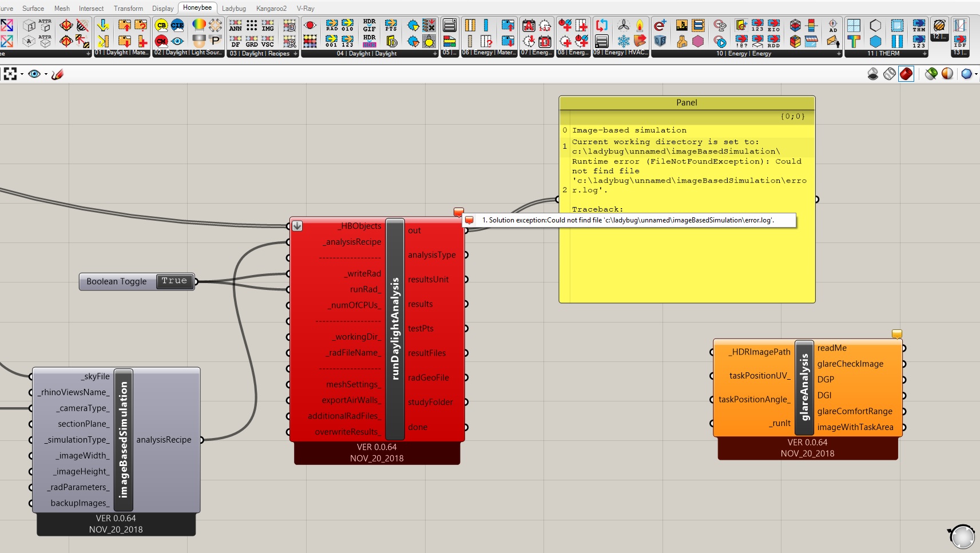The image size is (980, 553).
Task: Toggle the Boolean Toggle True value
Action: (174, 281)
